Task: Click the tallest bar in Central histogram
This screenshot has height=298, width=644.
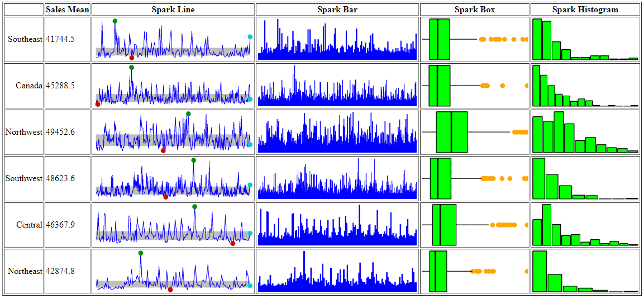Action: coord(546,225)
